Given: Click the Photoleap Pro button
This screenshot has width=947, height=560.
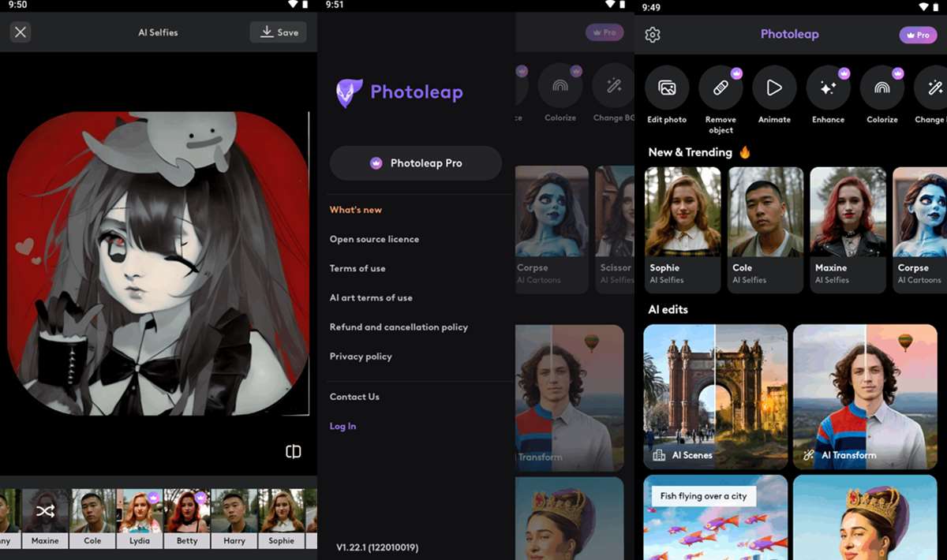Looking at the screenshot, I should coord(416,163).
